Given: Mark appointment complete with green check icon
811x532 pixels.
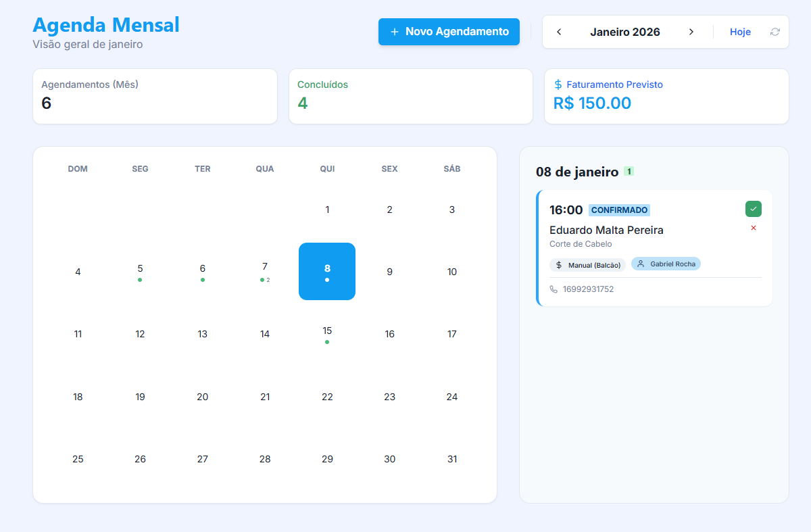Looking at the screenshot, I should point(754,209).
